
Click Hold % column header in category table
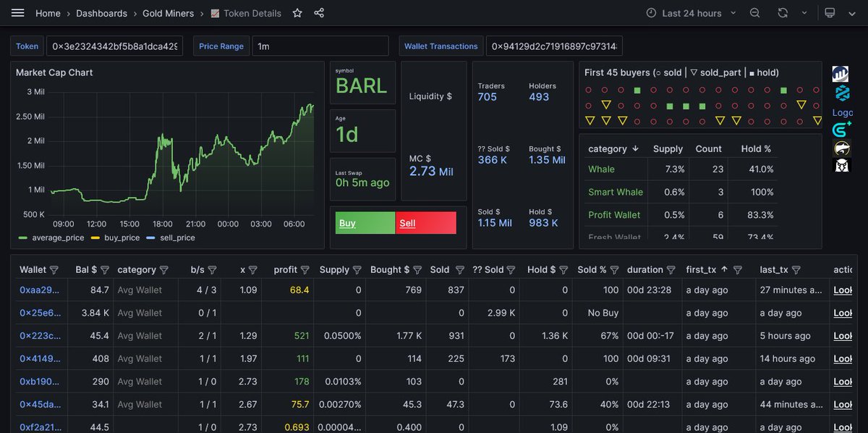[x=756, y=148]
